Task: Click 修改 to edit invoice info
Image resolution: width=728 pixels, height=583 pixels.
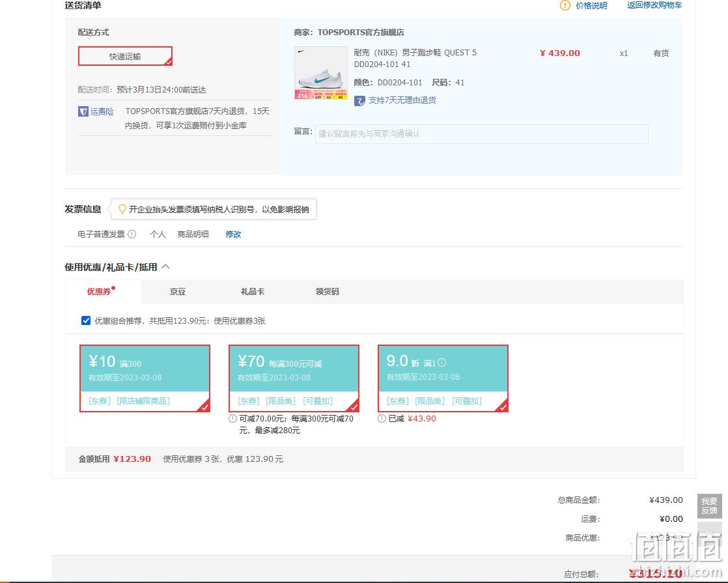Action: (233, 234)
